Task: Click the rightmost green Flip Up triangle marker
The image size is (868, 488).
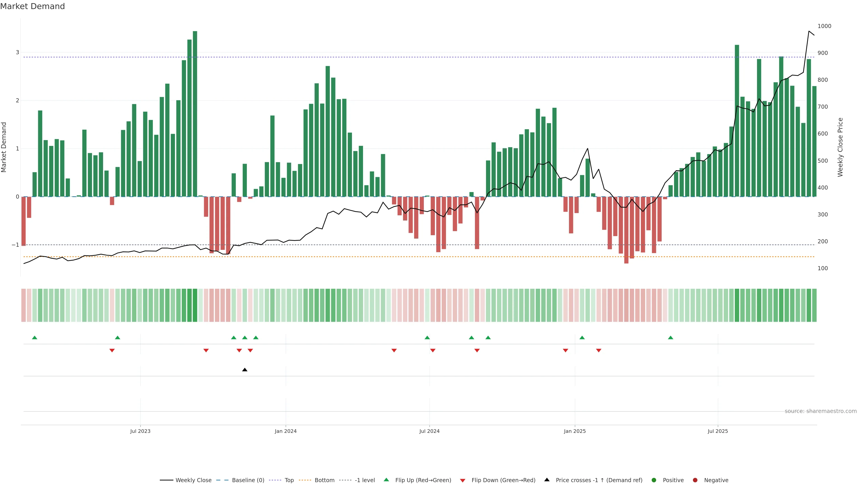Action: click(670, 338)
